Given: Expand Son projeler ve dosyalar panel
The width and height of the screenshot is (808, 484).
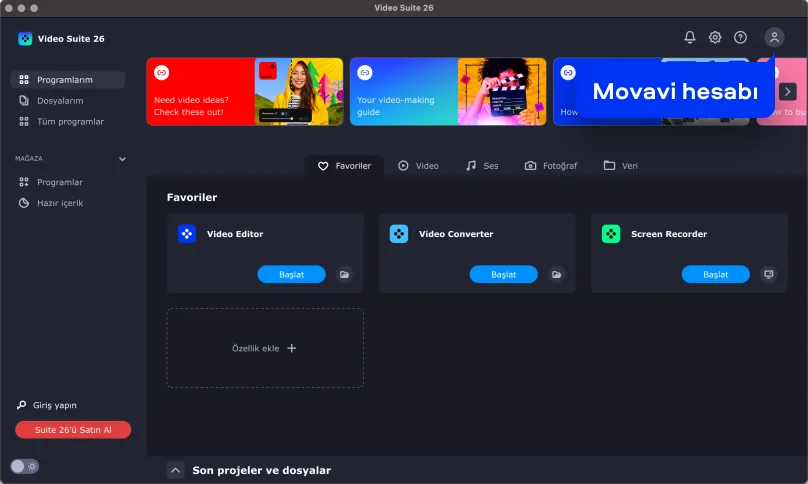Looking at the screenshot, I should [x=175, y=470].
